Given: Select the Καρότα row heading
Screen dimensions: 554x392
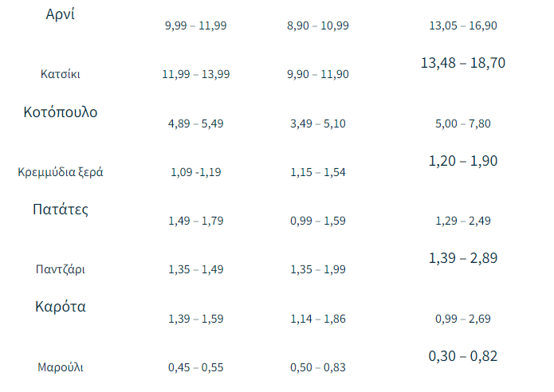Looking at the screenshot, I should coord(61,307).
